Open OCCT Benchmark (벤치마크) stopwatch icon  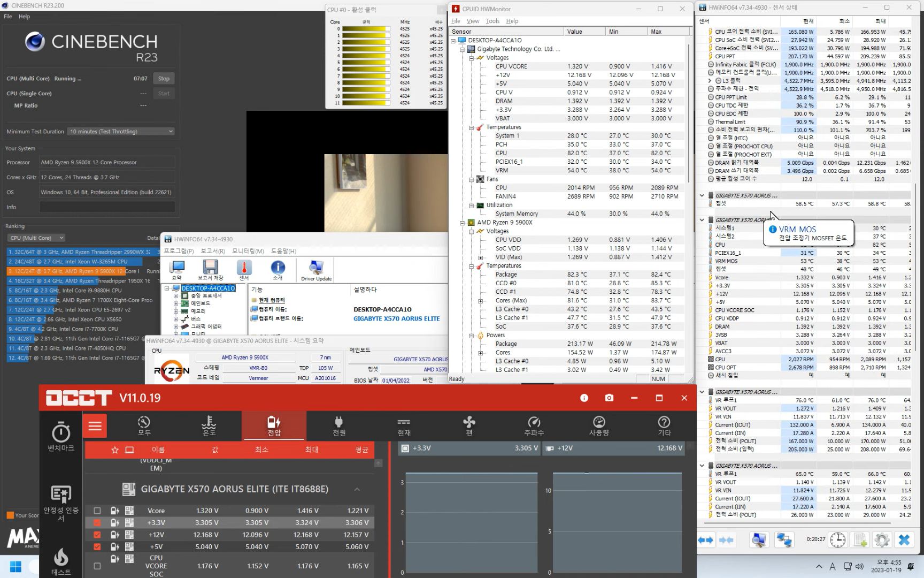tap(61, 432)
